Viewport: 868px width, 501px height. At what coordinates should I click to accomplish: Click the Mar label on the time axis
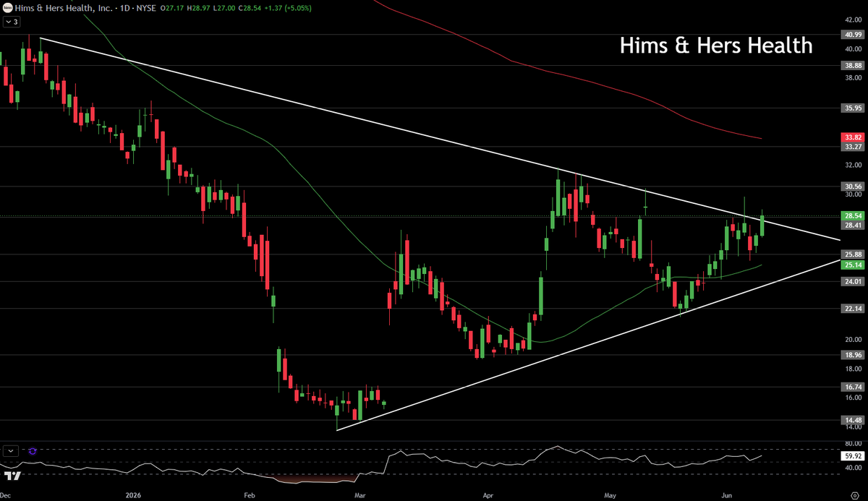[x=362, y=495]
